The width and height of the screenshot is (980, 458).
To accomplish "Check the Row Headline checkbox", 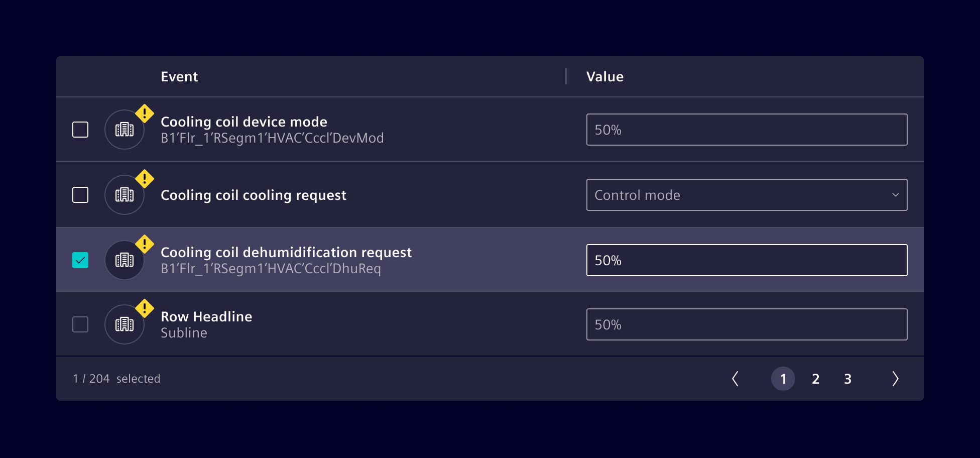I will tap(80, 324).
